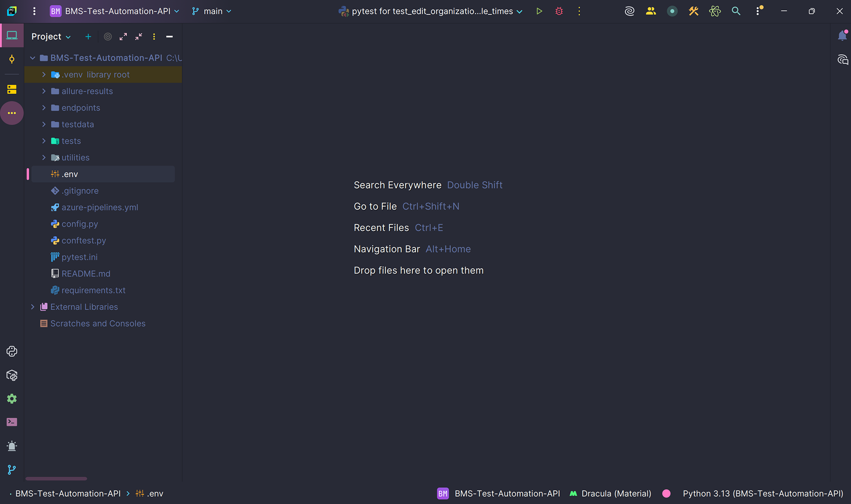
Task: Open the Commit tool window
Action: pos(12,60)
